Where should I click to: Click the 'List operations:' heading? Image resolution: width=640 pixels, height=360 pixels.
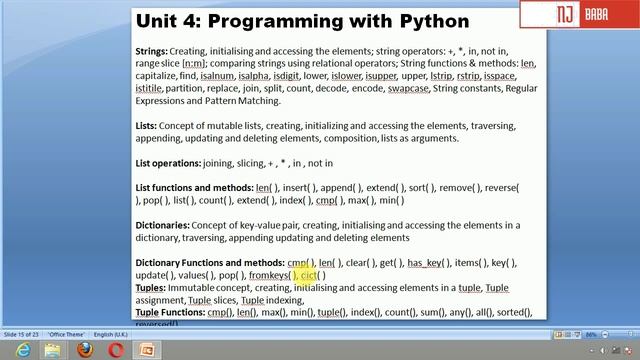168,163
